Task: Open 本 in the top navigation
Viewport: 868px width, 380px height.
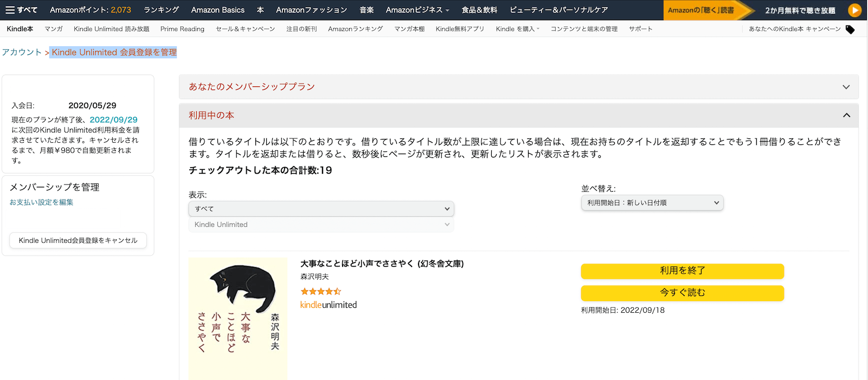Action: [260, 10]
